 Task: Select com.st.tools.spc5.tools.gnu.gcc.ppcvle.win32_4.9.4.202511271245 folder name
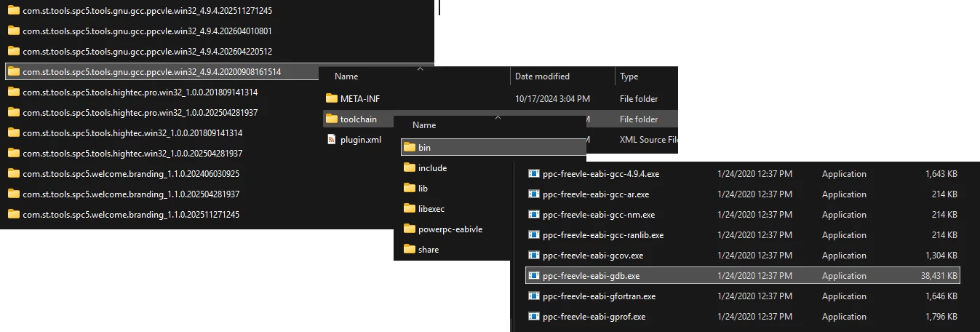[148, 10]
